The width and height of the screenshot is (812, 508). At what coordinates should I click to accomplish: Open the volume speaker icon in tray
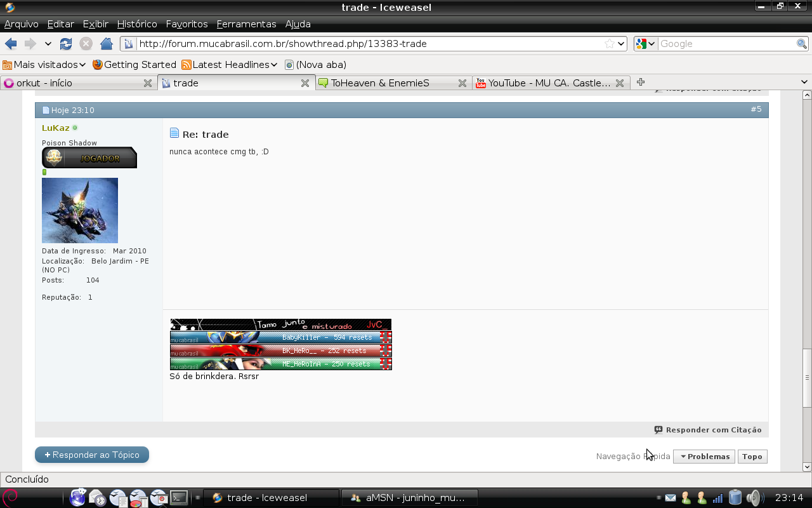[754, 498]
